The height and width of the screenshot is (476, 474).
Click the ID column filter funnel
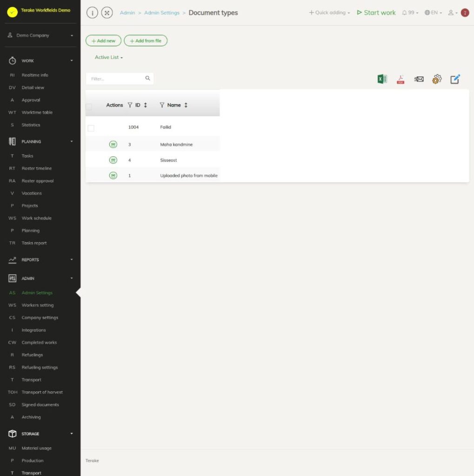point(130,105)
